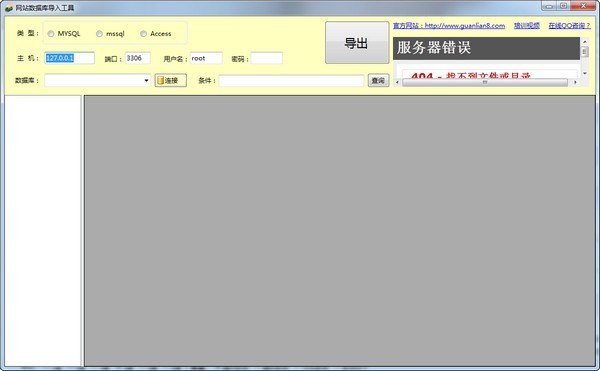
Task: Click the 服务器错误 heading in the web panel
Action: [x=434, y=48]
